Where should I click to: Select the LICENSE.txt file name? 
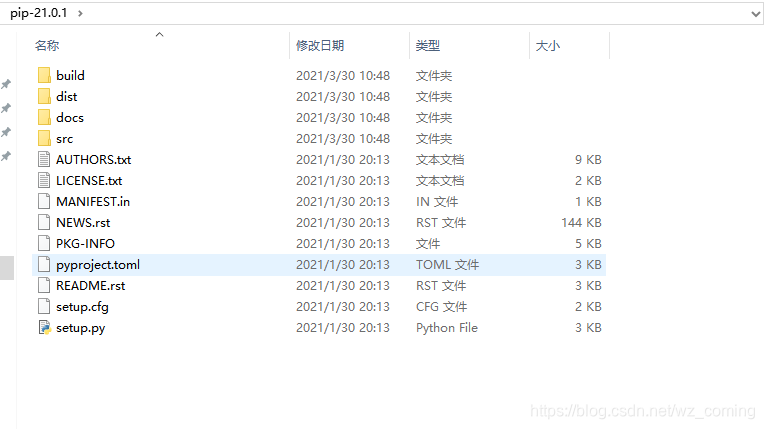[x=89, y=180]
